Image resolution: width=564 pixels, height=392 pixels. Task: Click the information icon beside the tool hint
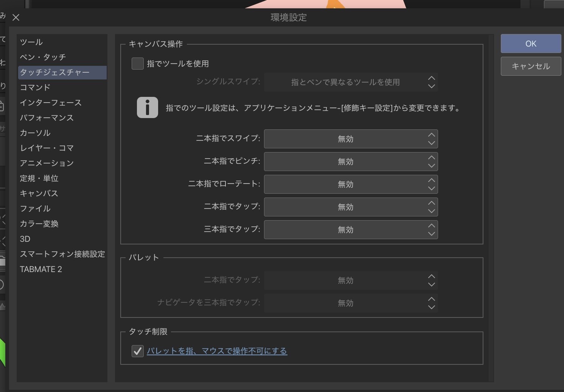pyautogui.click(x=147, y=108)
